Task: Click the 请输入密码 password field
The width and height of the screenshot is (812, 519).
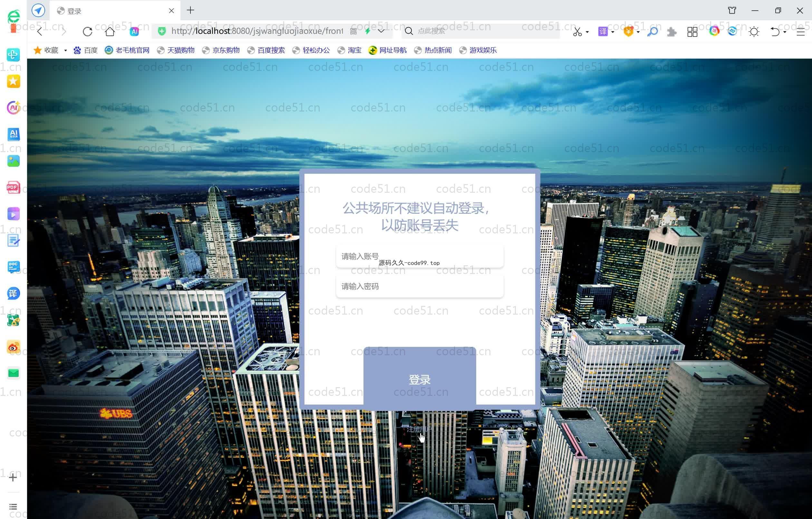Action: point(420,287)
